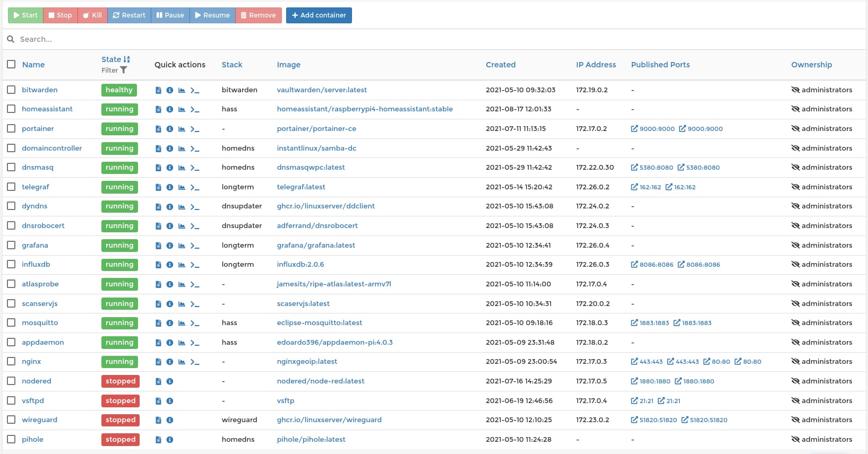The image size is (868, 454).
Task: Open exec console icon for dyndns
Action: [195, 206]
